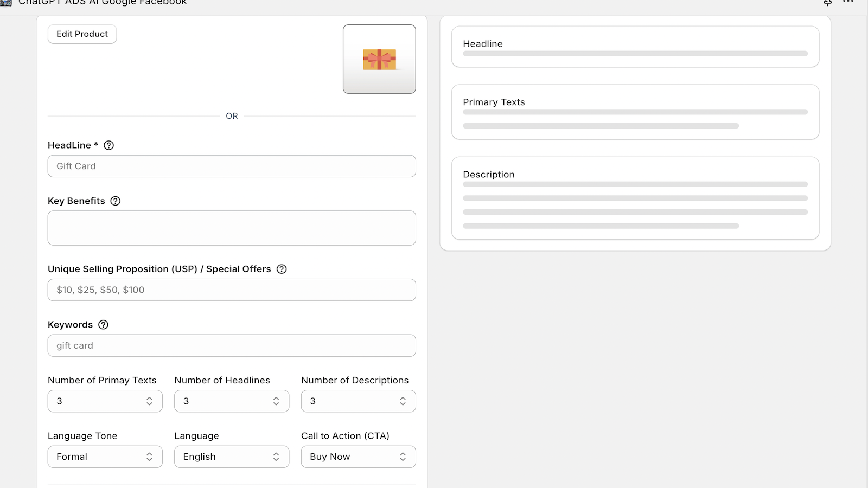Click inside the Key Benefits text area
Screen dimensions: 868x488
coord(232,228)
